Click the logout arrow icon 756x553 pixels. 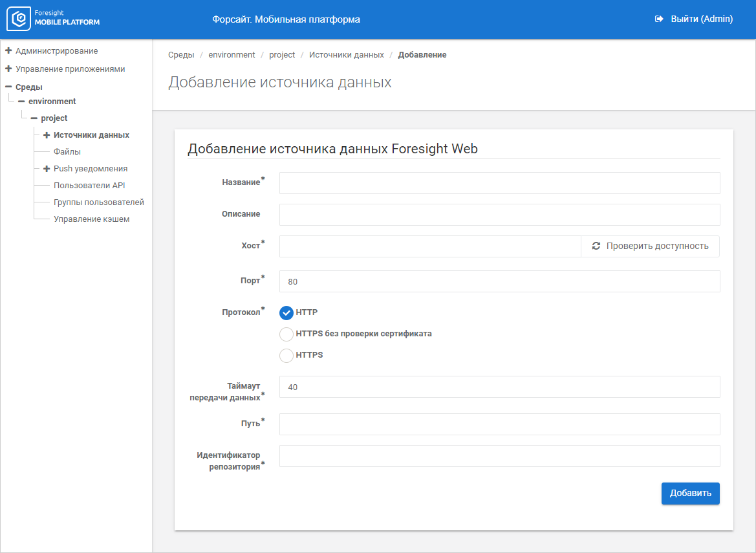[659, 19]
